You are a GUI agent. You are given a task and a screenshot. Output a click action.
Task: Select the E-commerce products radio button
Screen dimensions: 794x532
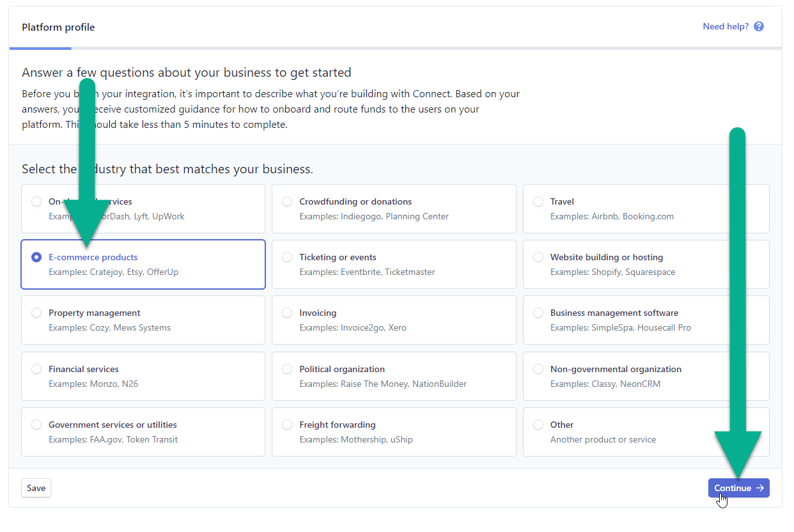(36, 257)
